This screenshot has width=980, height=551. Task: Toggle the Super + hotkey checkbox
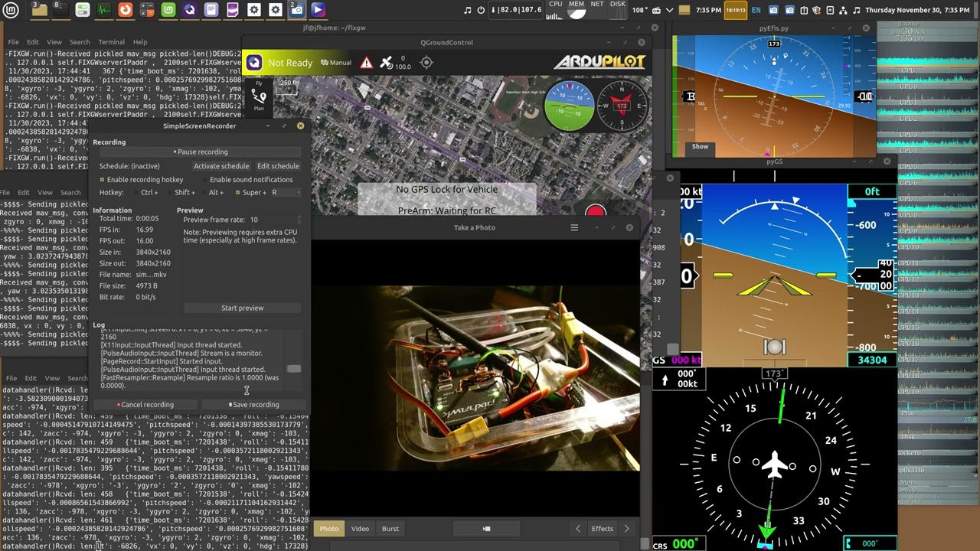(237, 193)
